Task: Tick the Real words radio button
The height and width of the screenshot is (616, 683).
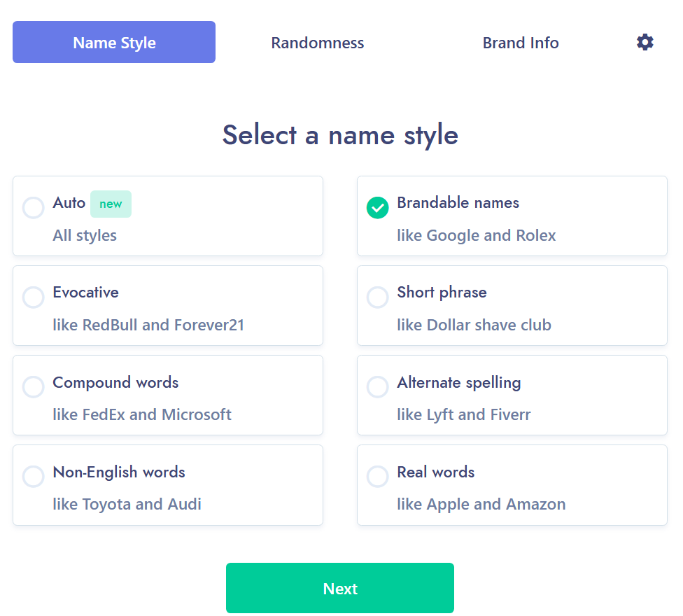Action: 378,477
